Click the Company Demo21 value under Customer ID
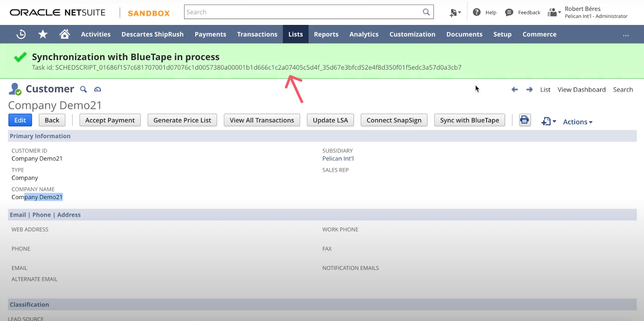The image size is (644, 321). (x=37, y=158)
